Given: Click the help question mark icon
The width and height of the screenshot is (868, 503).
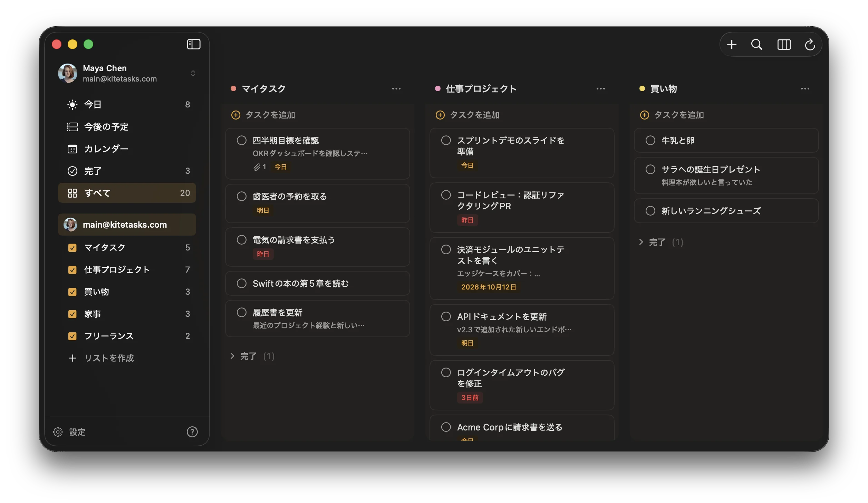Looking at the screenshot, I should pos(192,432).
